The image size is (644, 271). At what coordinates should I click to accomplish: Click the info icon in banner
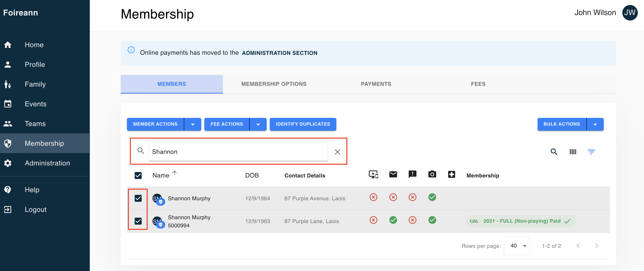click(131, 50)
